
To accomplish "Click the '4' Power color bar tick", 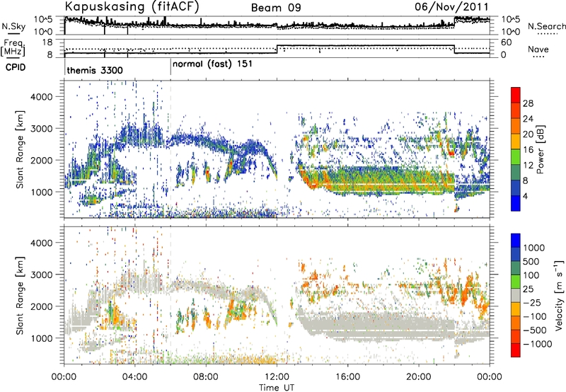I will (x=525, y=197).
